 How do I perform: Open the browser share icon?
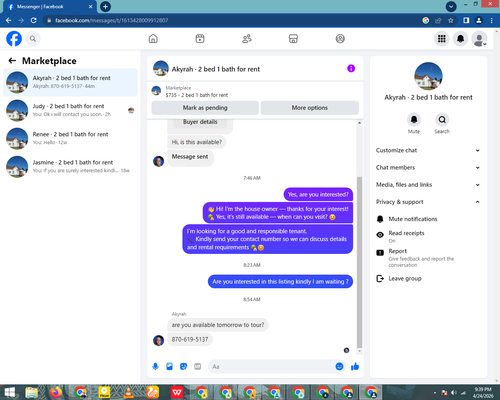(x=438, y=20)
